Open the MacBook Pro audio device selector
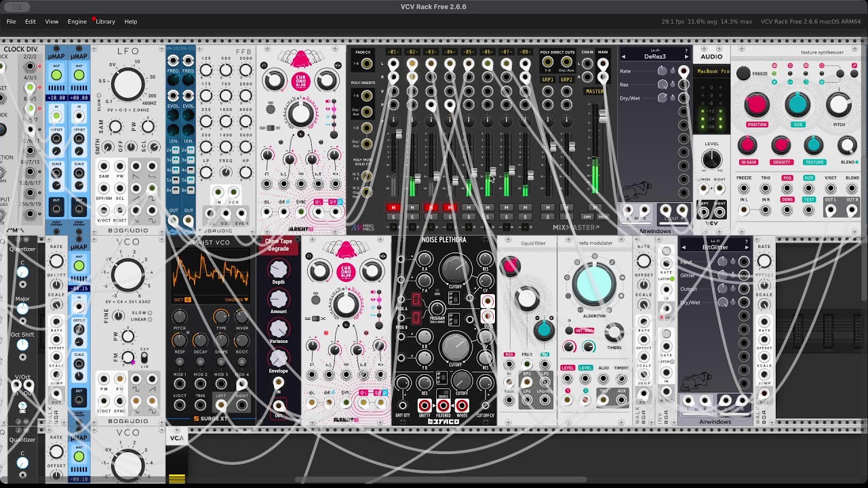 pyautogui.click(x=712, y=71)
